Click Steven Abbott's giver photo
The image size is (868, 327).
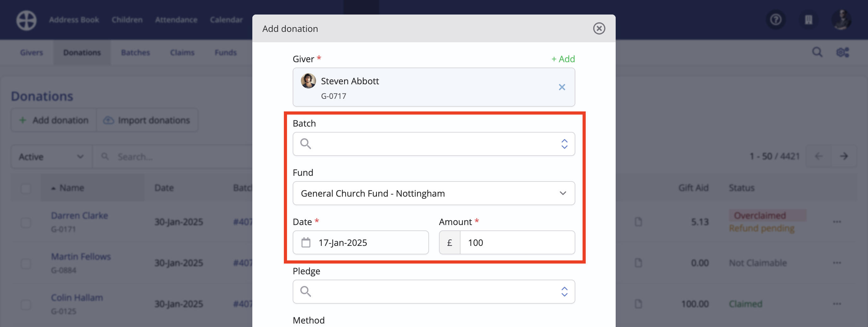coord(308,81)
